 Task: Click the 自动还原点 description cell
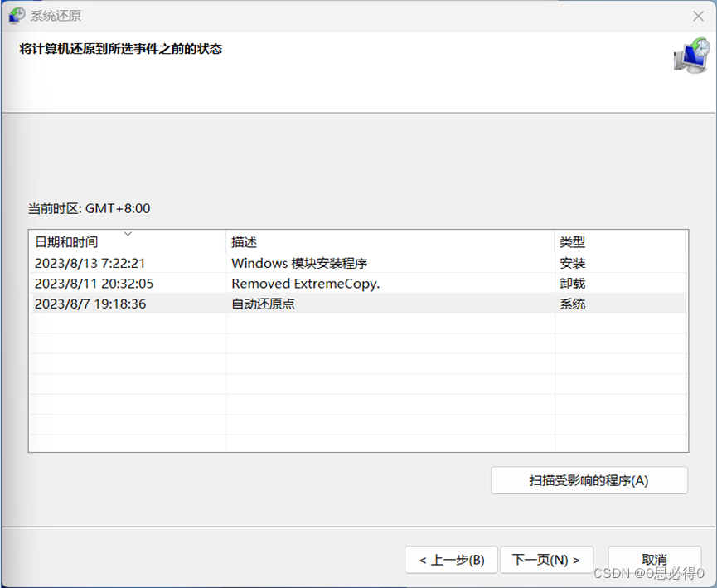[x=263, y=304]
